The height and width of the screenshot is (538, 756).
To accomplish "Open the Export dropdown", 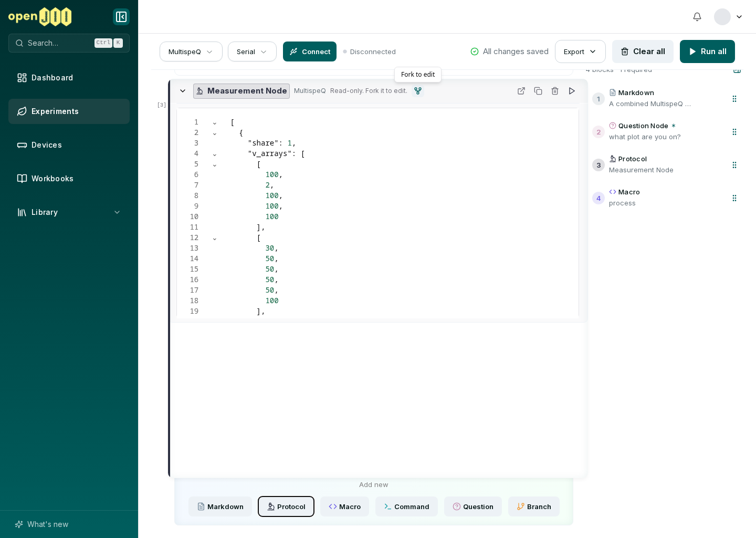I will point(580,51).
